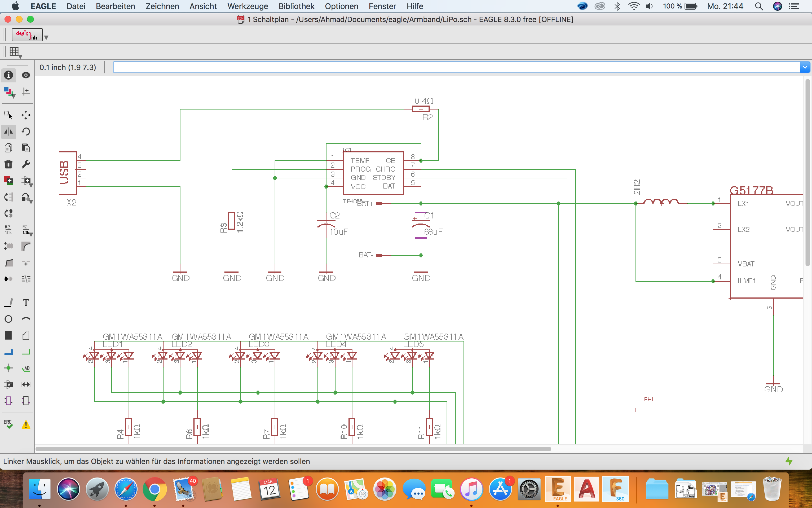Open the Datei menu
The width and height of the screenshot is (812, 508).
tap(76, 6)
